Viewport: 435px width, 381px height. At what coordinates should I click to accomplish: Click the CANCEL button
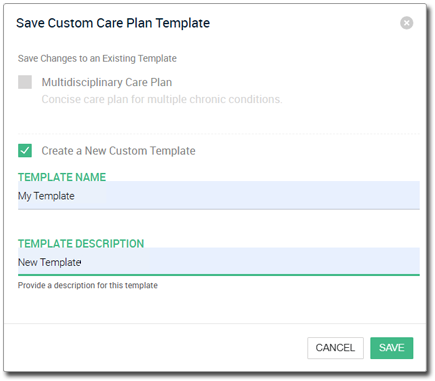335,348
